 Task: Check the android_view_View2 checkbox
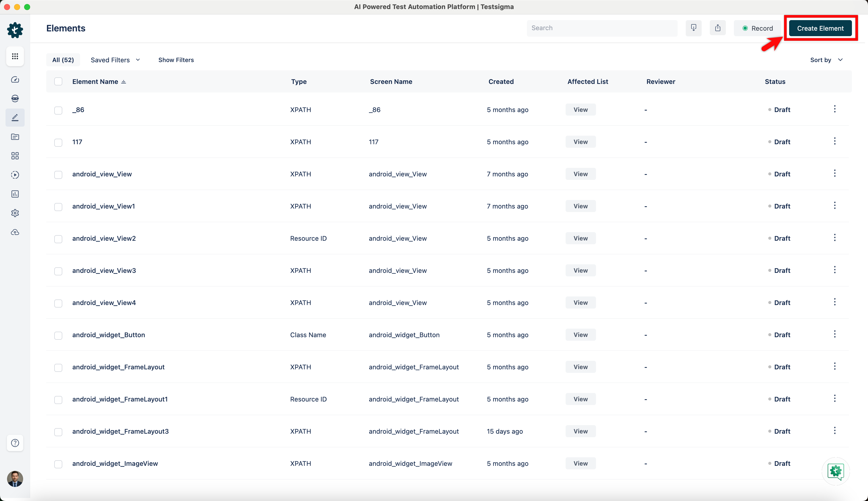[x=58, y=239]
